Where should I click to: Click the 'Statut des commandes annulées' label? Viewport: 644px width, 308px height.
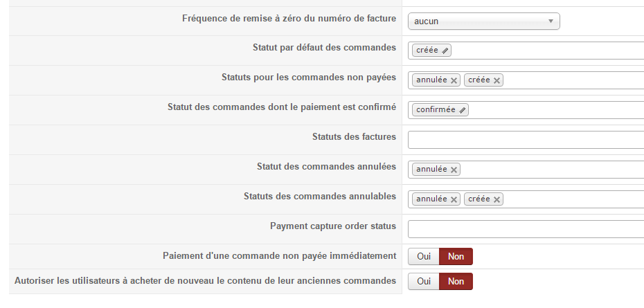(x=326, y=167)
